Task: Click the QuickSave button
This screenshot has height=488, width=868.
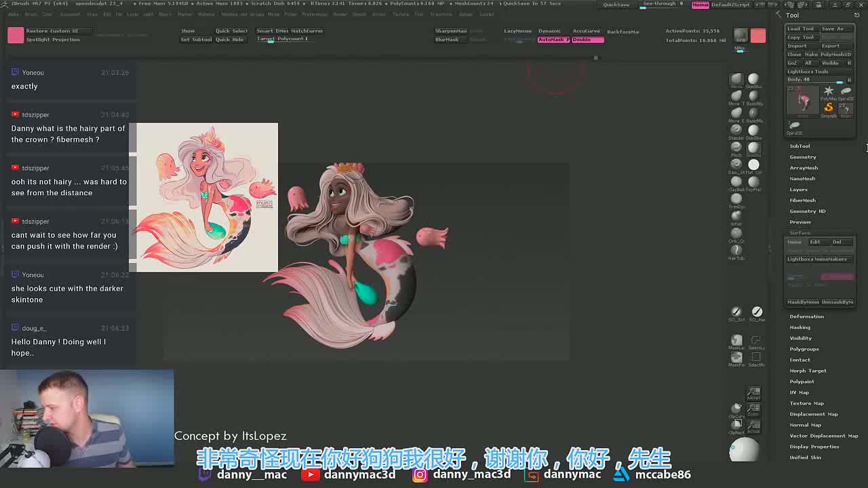Action: tap(616, 5)
